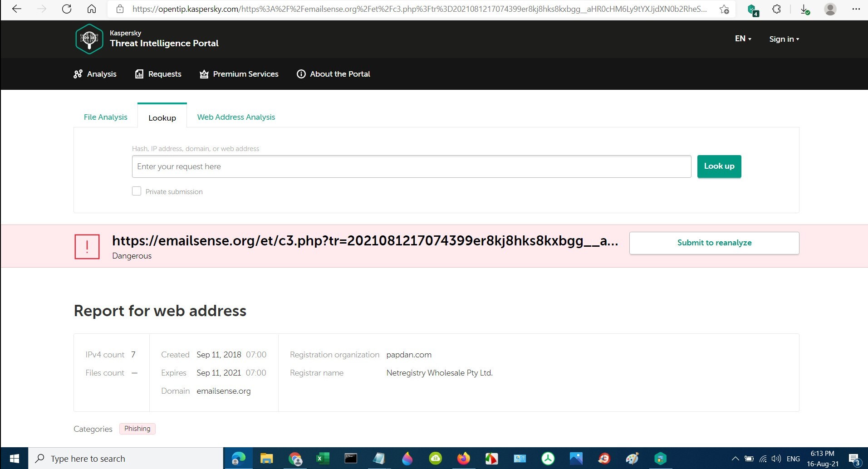The image size is (868, 469).
Task: Switch to the Web Address Analysis tab
Action: (236, 117)
